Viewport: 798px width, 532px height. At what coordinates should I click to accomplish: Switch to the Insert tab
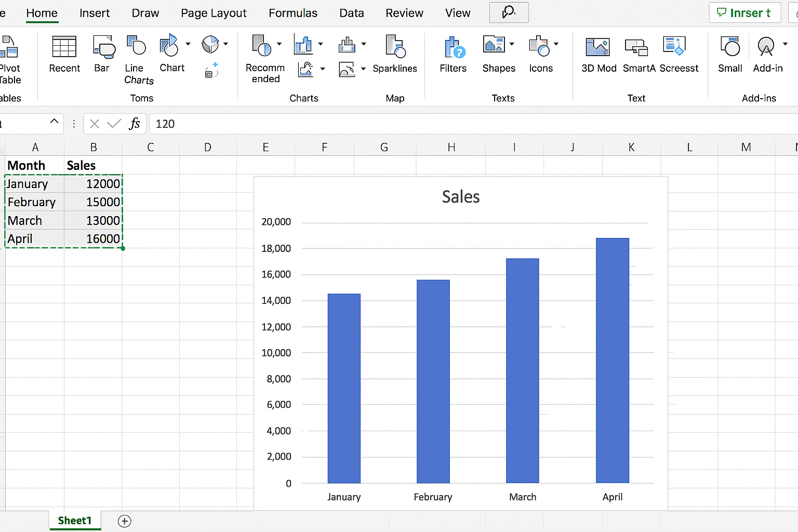[95, 13]
